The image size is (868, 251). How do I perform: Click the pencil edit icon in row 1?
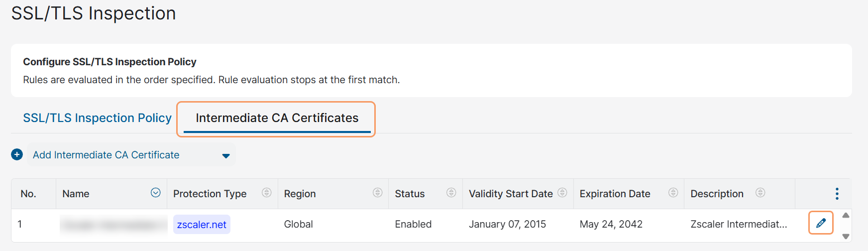click(821, 223)
